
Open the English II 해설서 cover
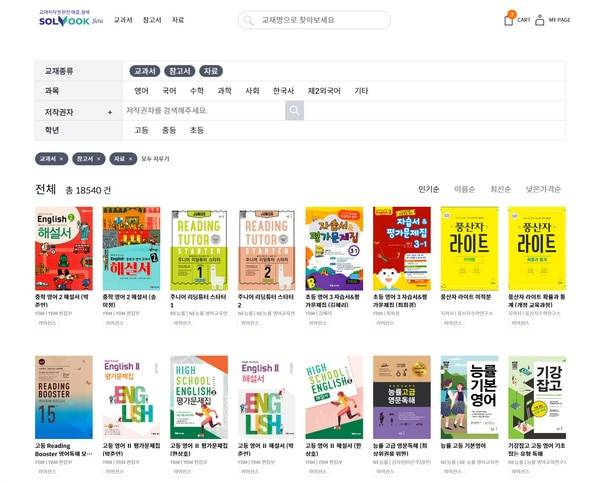[266, 397]
